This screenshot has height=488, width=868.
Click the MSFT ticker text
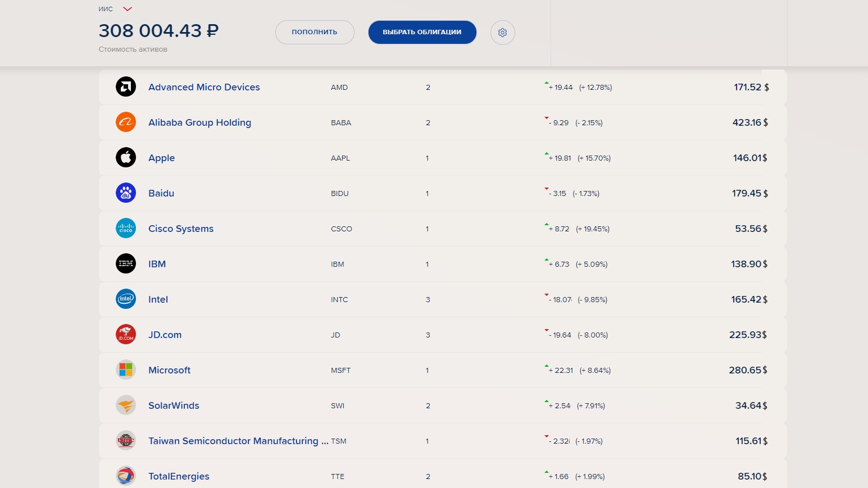coord(340,371)
